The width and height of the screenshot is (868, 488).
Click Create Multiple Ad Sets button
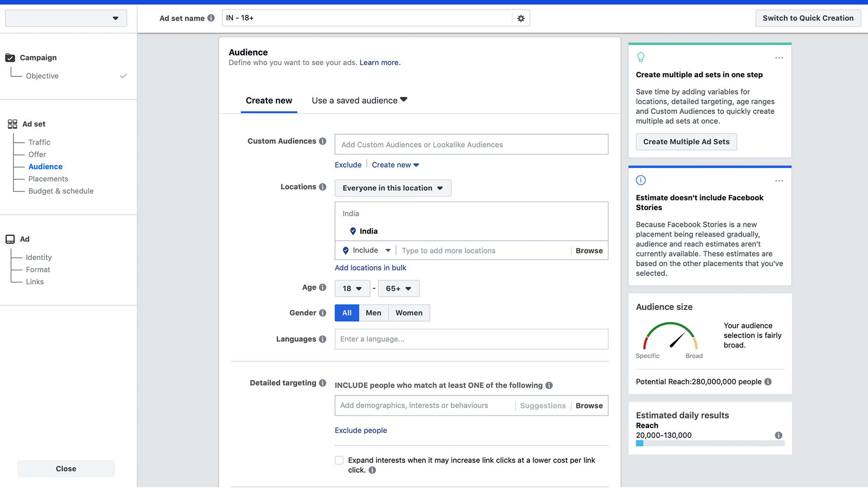point(686,142)
